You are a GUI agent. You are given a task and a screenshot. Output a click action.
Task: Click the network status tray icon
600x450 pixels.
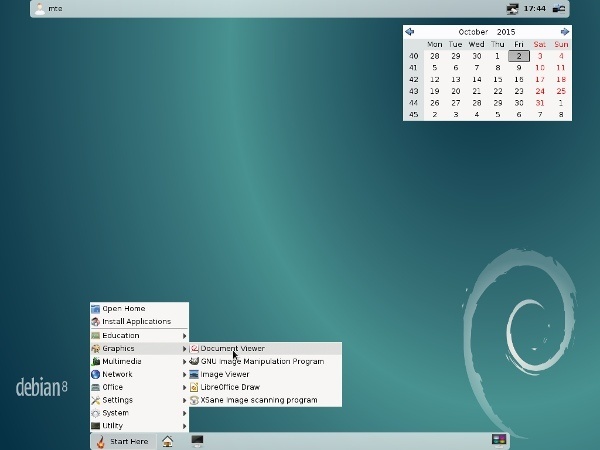coord(512,8)
